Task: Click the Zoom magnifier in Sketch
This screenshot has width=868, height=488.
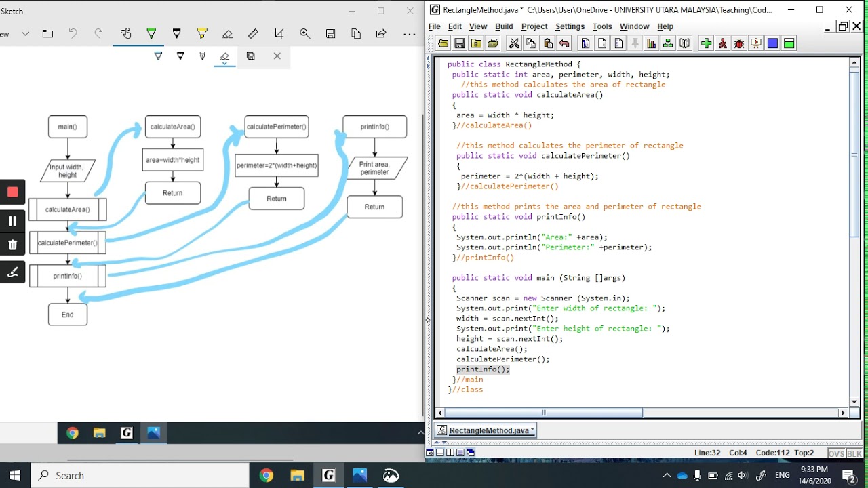Action: pos(304,33)
